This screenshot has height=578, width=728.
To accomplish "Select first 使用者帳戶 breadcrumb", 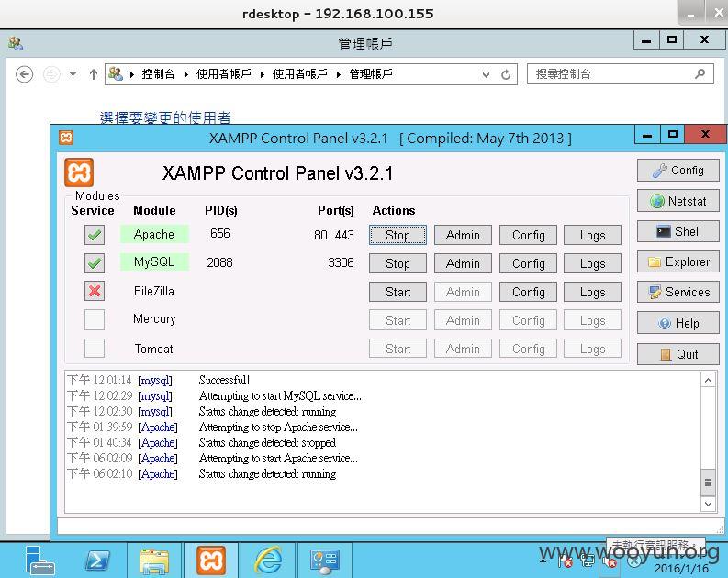I will click(x=223, y=74).
